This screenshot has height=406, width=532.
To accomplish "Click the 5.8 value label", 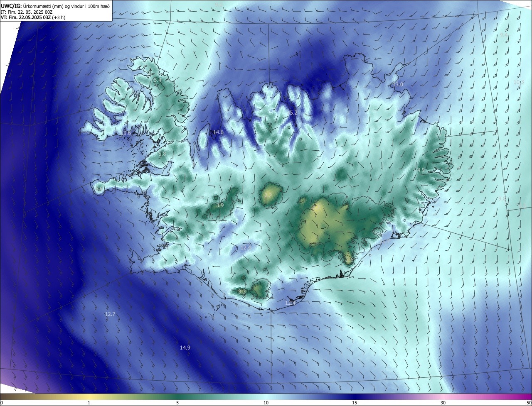I will coord(162,154).
